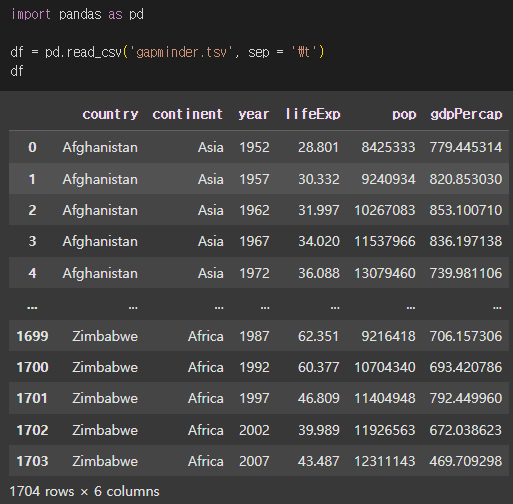Click the year value 1962
Viewport: 513px width, 504px height.
click(x=254, y=210)
